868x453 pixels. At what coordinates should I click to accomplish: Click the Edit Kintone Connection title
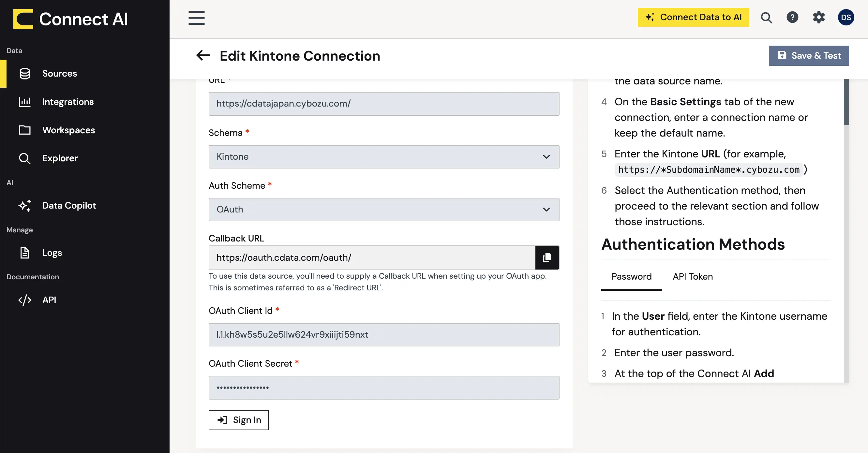coord(300,56)
